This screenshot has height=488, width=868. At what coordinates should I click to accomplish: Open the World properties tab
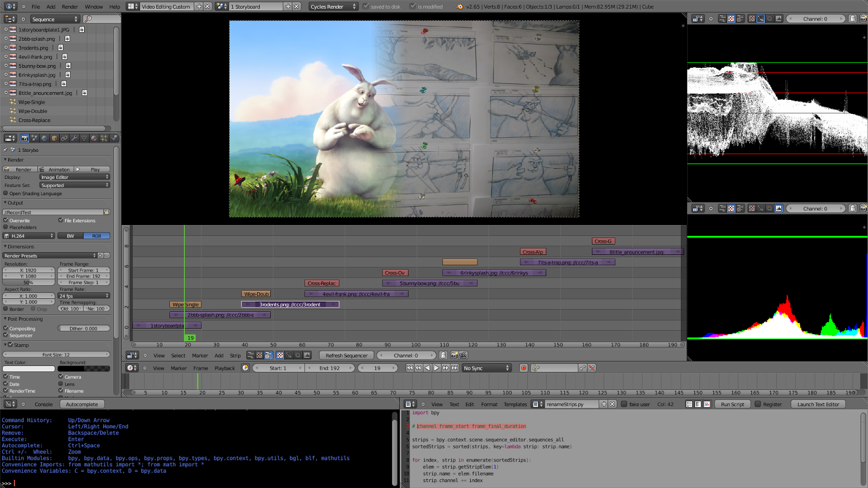[44, 138]
